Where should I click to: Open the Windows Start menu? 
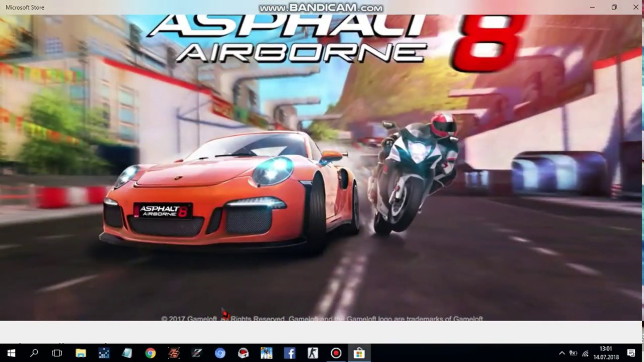[11, 353]
